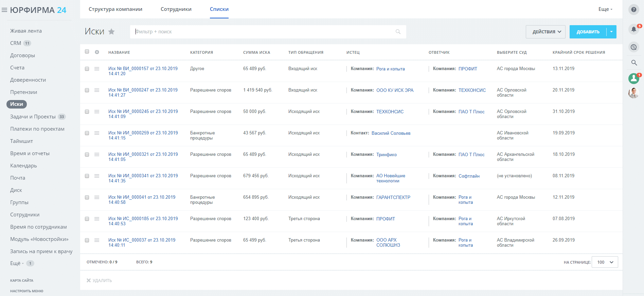Viewport: 644px width, 296px height.
Task: Open row actions menu for Иск № ИИ_0000245
Action: (x=97, y=112)
